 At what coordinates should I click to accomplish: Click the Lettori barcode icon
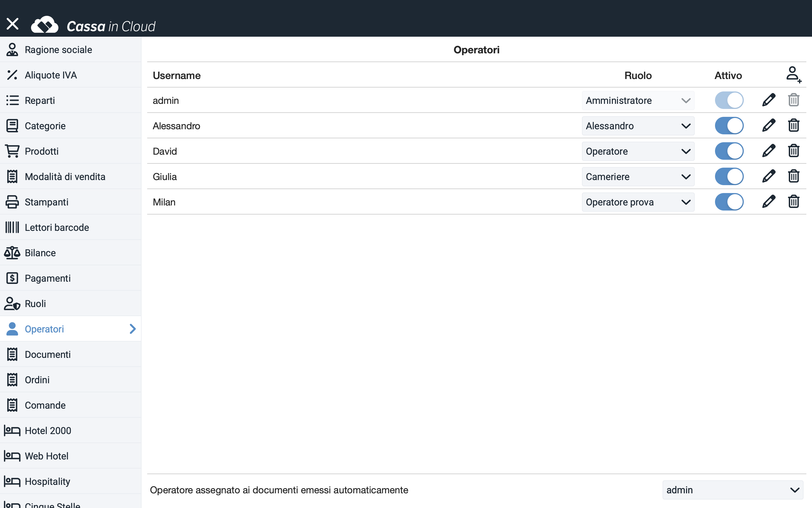(12, 227)
